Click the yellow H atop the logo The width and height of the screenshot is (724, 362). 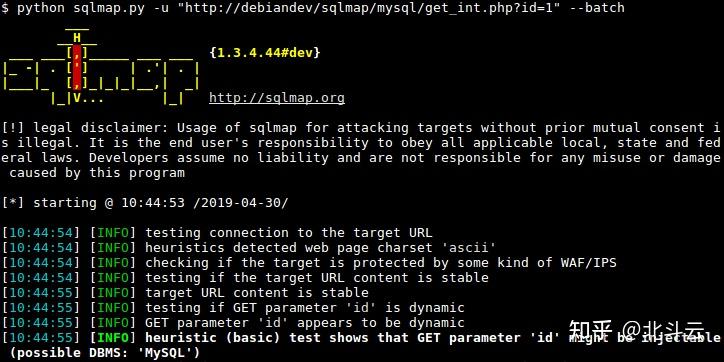(x=77, y=38)
